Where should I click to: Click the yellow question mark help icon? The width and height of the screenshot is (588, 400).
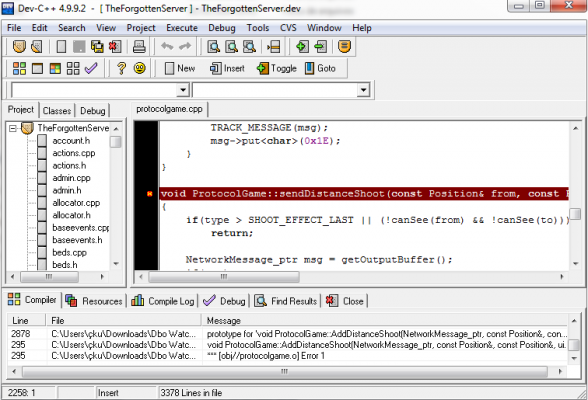[121, 68]
